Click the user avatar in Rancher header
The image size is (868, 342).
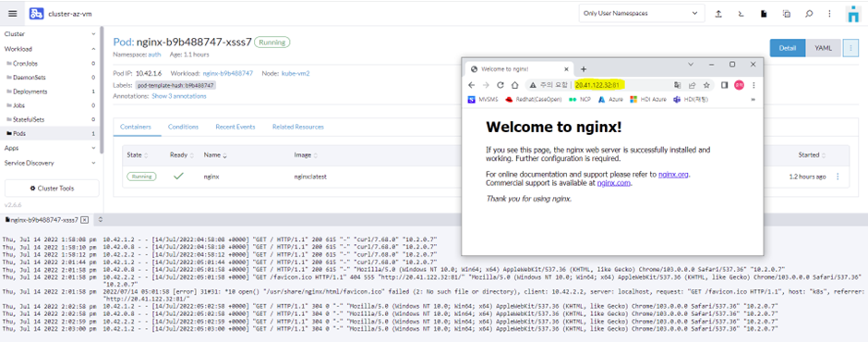point(853,14)
